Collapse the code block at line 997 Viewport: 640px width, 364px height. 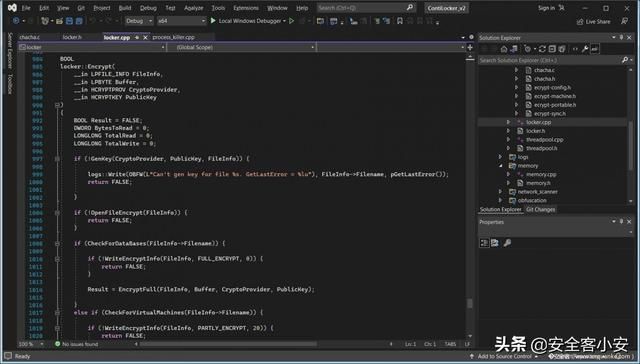point(57,159)
